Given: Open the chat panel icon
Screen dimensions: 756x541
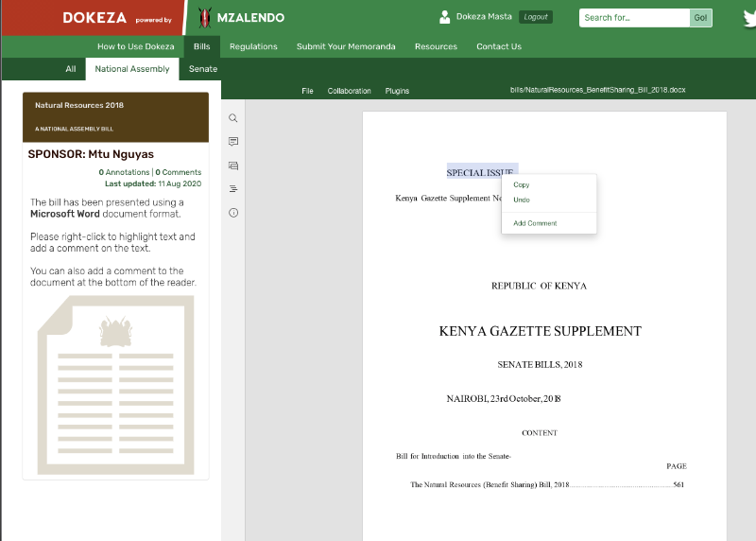Looking at the screenshot, I should tap(233, 166).
